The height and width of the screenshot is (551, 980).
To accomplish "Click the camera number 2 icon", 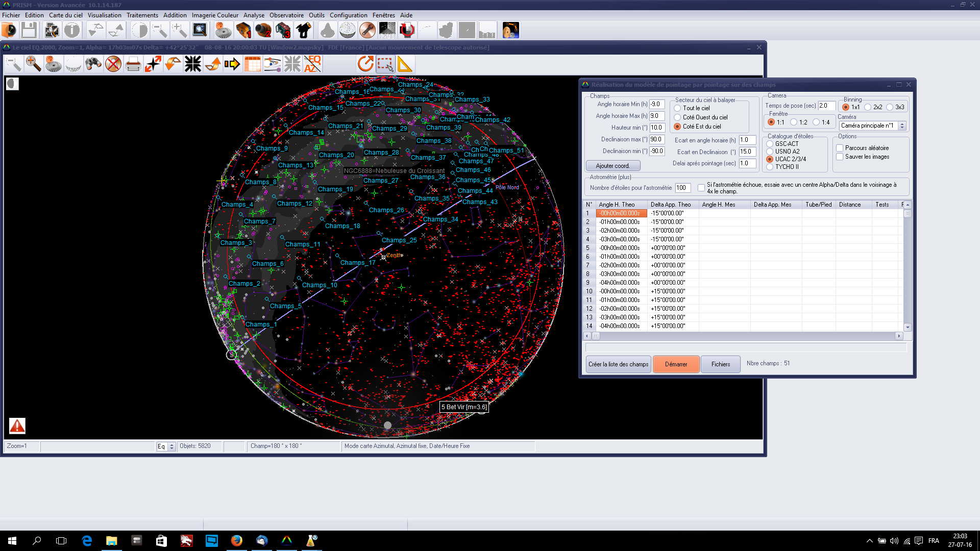I will point(263,31).
